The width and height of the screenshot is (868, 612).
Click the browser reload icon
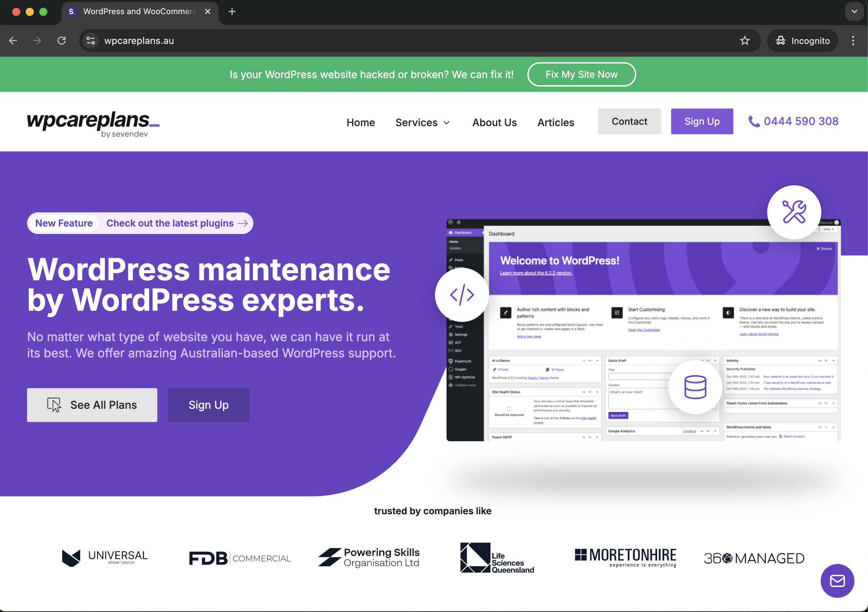[62, 41]
